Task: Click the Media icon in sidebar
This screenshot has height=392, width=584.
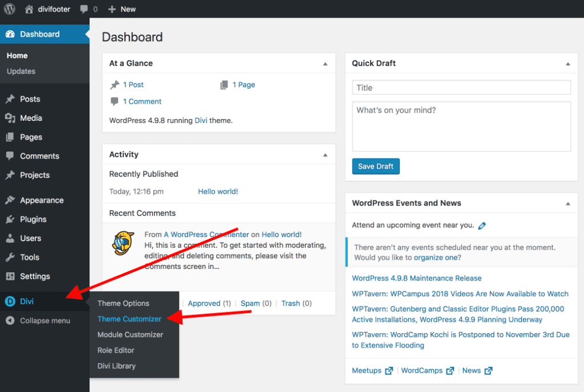Action: [10, 118]
